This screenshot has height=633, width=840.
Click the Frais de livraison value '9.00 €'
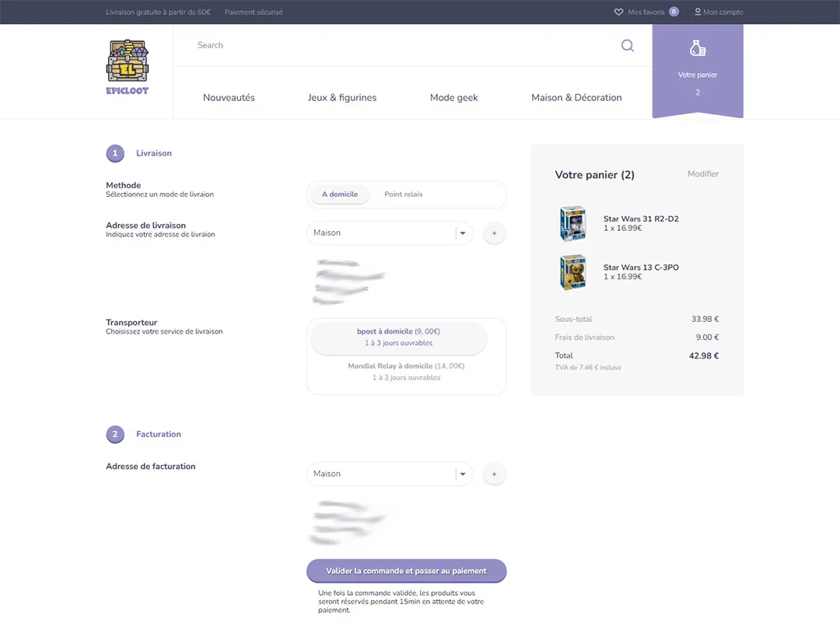pos(707,337)
